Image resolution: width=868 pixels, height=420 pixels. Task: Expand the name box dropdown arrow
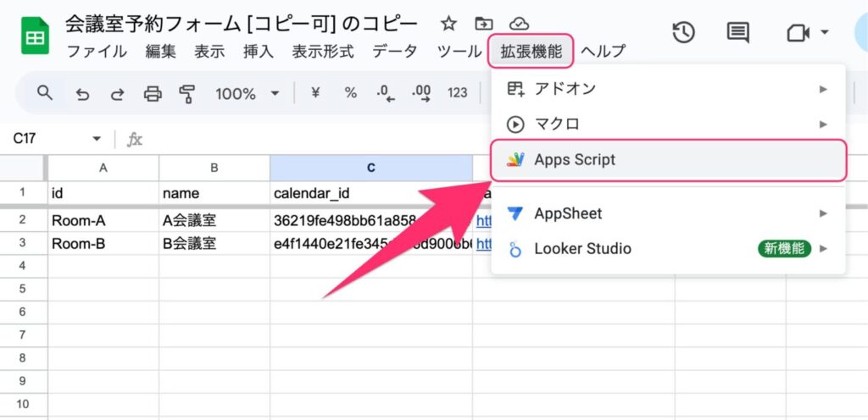click(97, 139)
